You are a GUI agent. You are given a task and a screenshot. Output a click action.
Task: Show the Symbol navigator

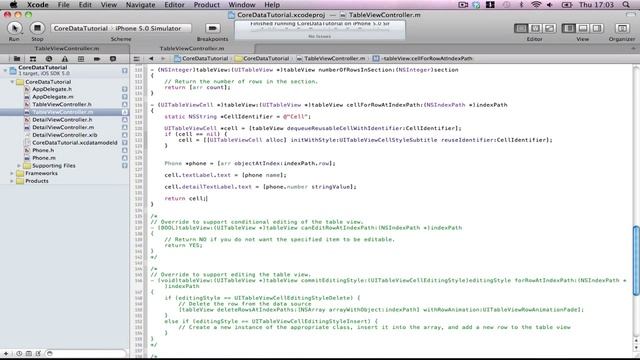(33, 59)
